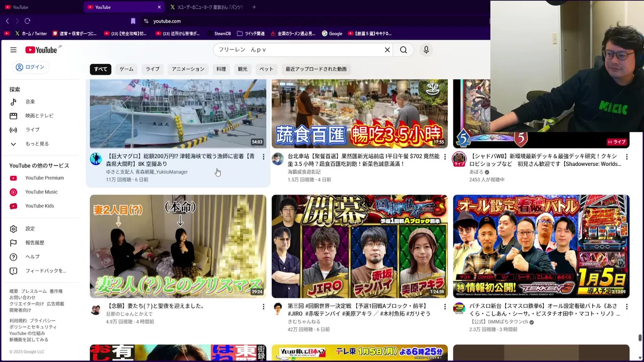The image size is (644, 362).
Task: Open options menu for 台北車站 buffet video
Action: pyautogui.click(x=445, y=157)
